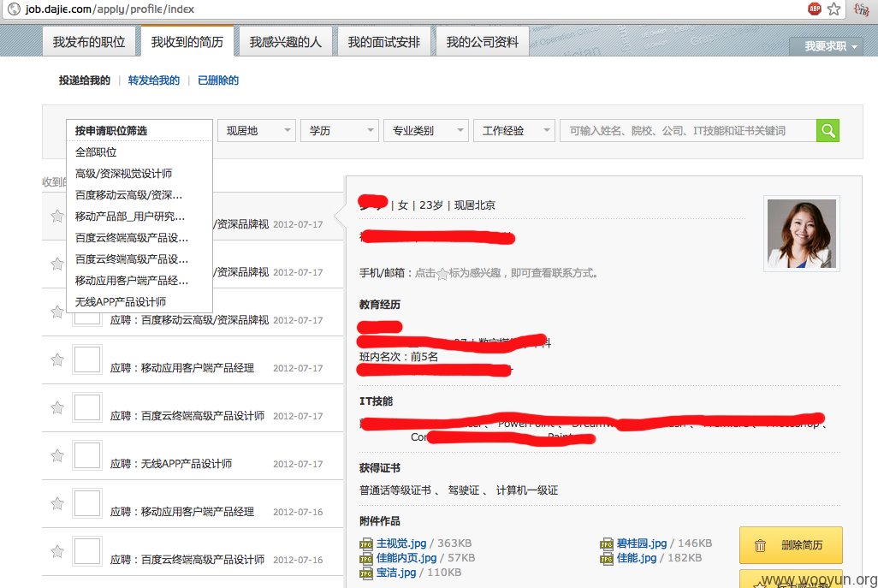The image size is (878, 588).
Task: Click the browser address bar URL
Action: 110,9
